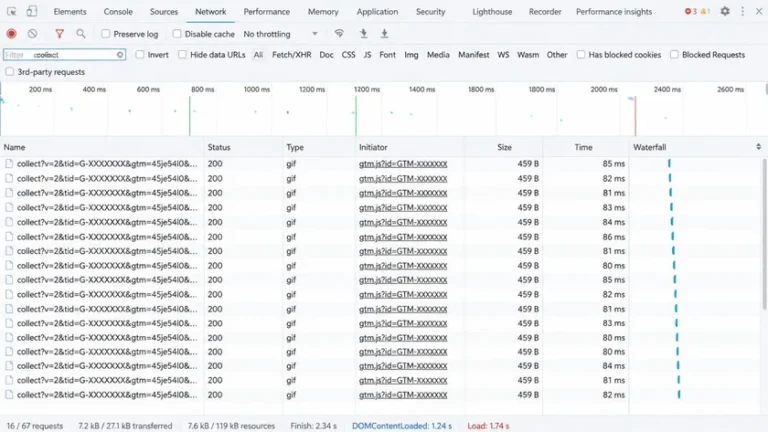Filter by Img requests
768x432 pixels.
click(x=411, y=55)
